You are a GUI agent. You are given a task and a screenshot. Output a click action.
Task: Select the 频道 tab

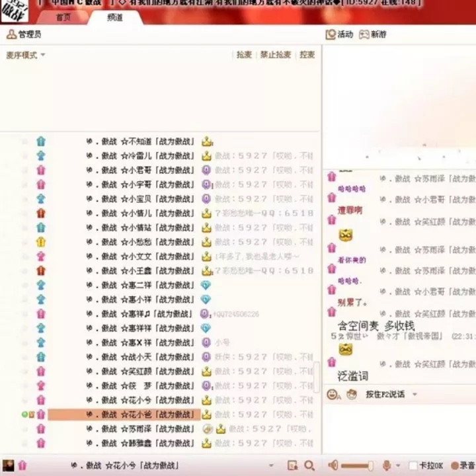point(114,18)
